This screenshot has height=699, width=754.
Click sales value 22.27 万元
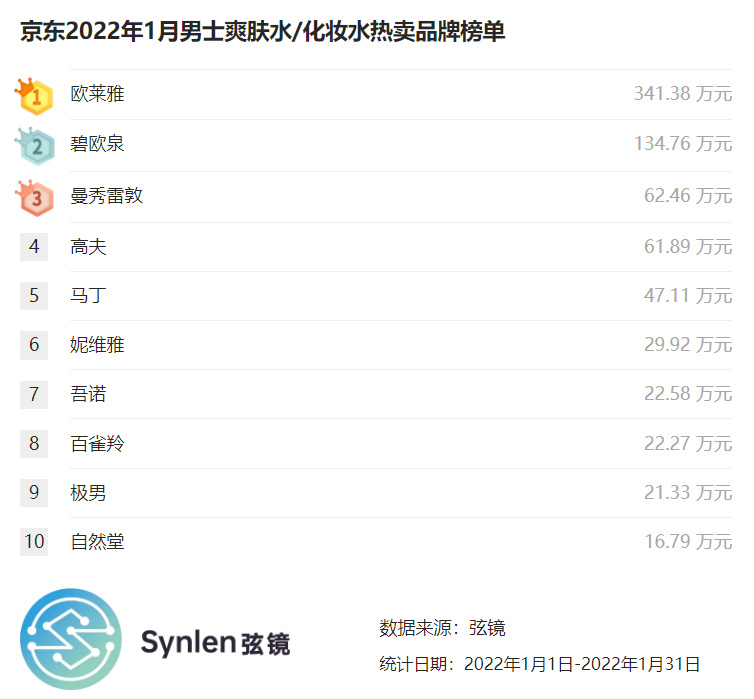pyautogui.click(x=688, y=444)
